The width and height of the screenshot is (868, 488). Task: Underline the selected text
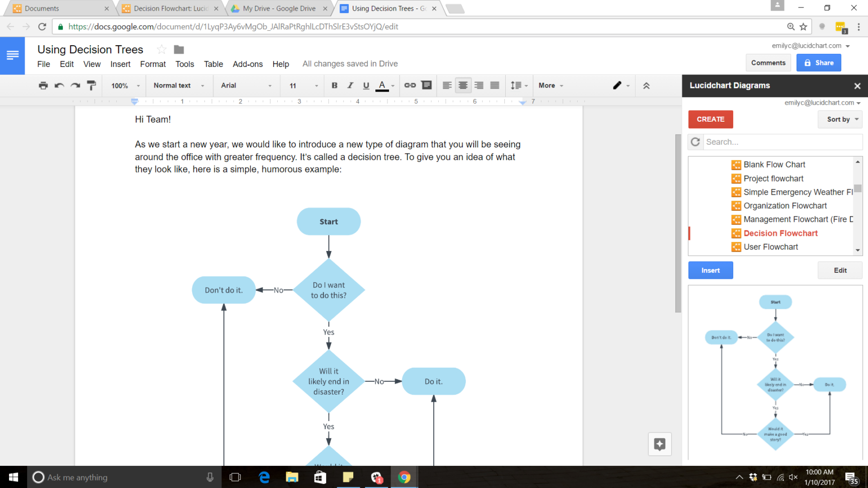point(366,86)
